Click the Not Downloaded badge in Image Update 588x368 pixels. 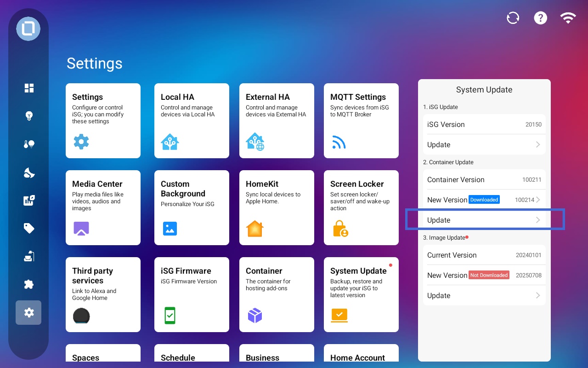489,275
